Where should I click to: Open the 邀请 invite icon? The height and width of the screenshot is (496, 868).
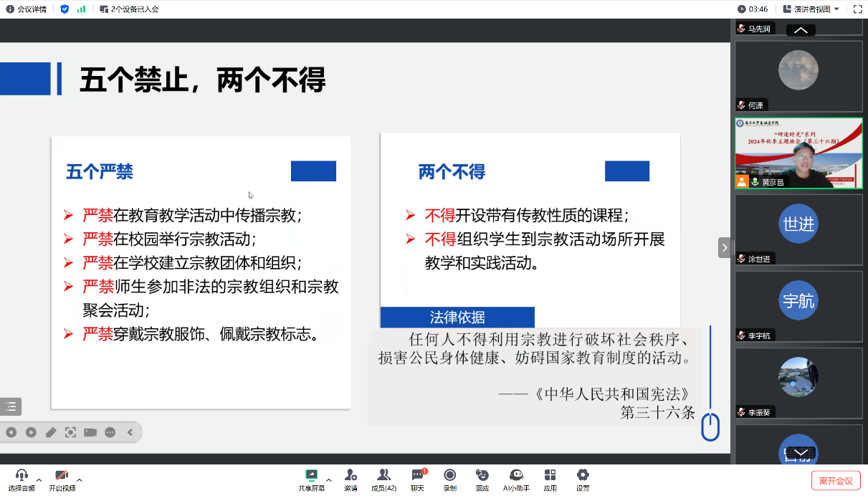coord(350,476)
